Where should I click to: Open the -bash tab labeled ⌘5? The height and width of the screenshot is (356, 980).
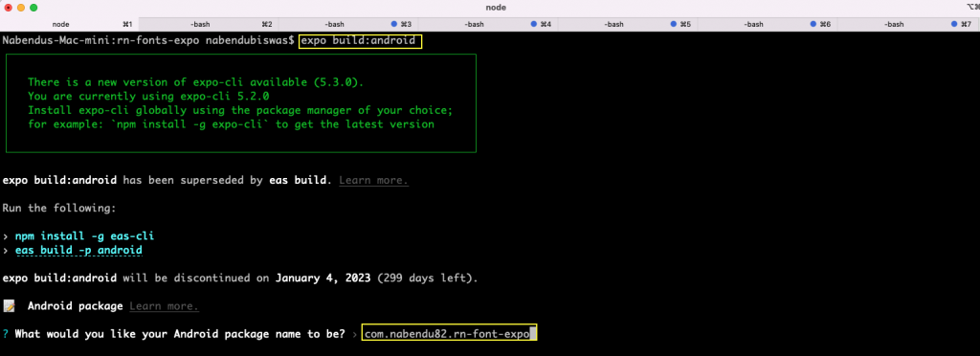click(x=628, y=24)
